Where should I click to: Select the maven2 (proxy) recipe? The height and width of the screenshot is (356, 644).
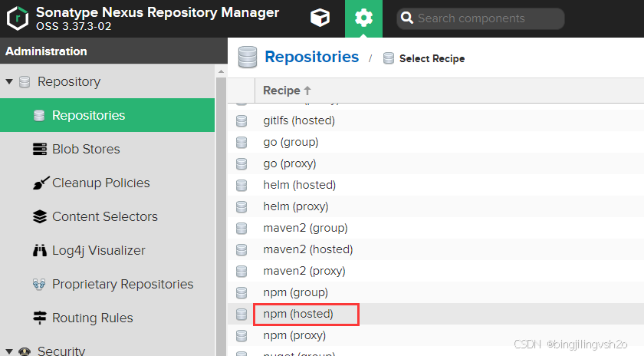click(304, 271)
